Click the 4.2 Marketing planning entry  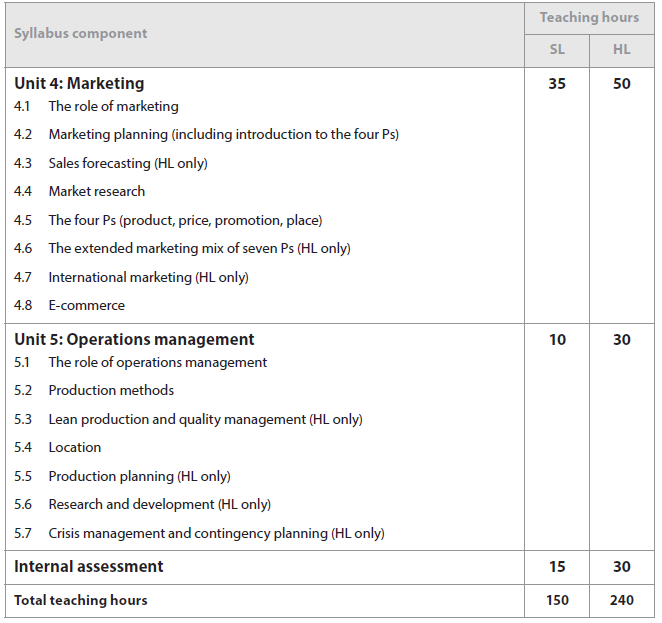(x=223, y=134)
